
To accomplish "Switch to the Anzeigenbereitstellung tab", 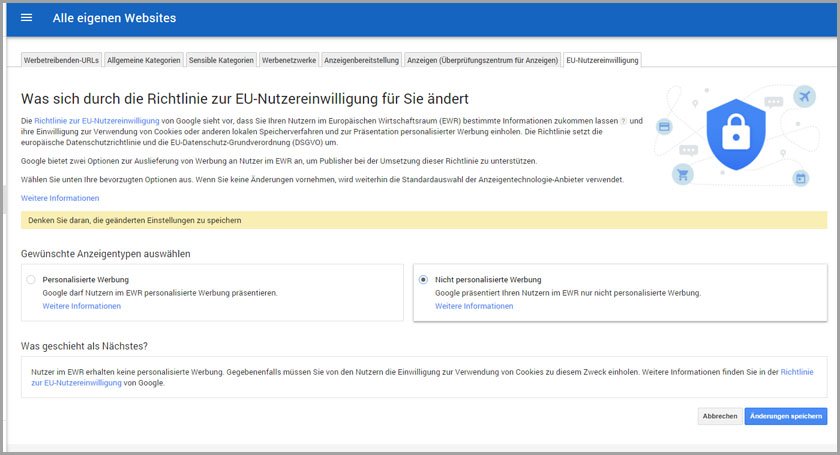I will (x=361, y=60).
